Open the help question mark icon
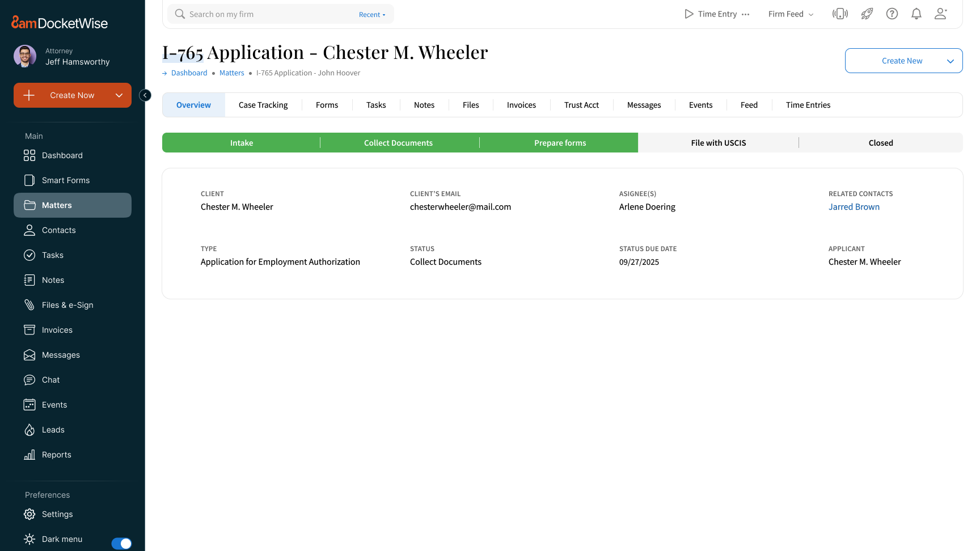 tap(892, 14)
